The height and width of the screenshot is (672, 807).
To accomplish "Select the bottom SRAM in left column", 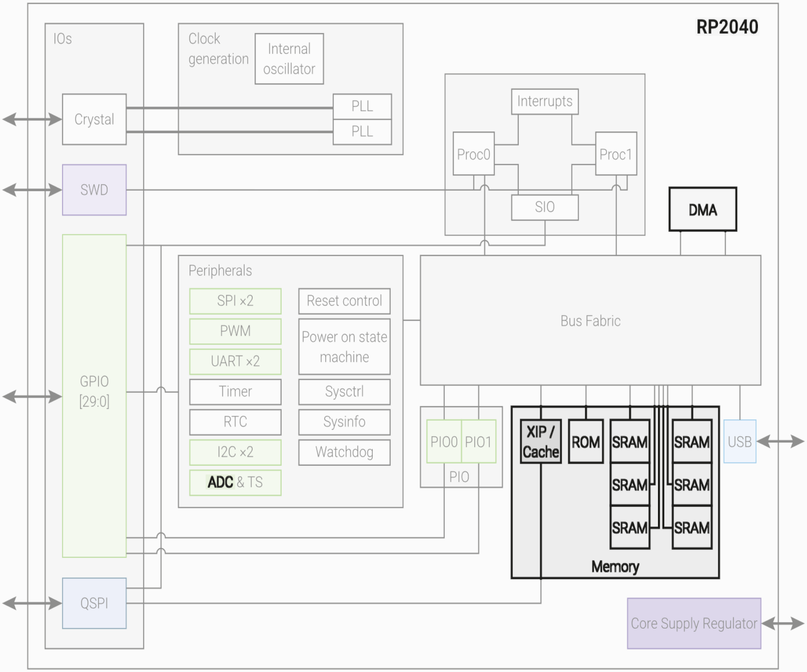I will [630, 527].
